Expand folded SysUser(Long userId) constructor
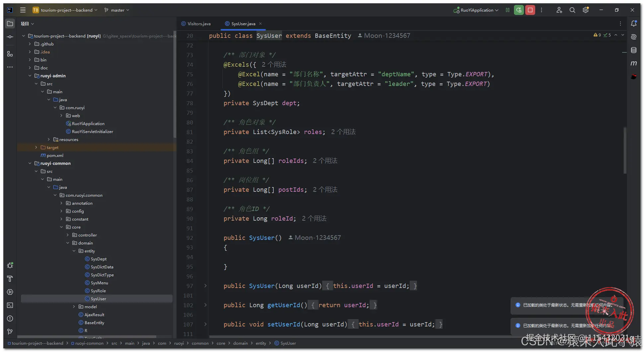Image resolution: width=644 pixels, height=352 pixels. coord(205,286)
